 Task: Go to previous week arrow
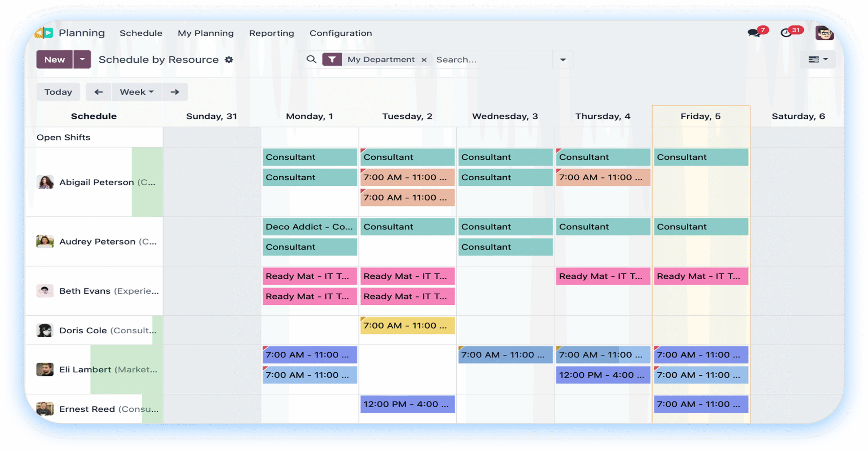click(x=98, y=92)
